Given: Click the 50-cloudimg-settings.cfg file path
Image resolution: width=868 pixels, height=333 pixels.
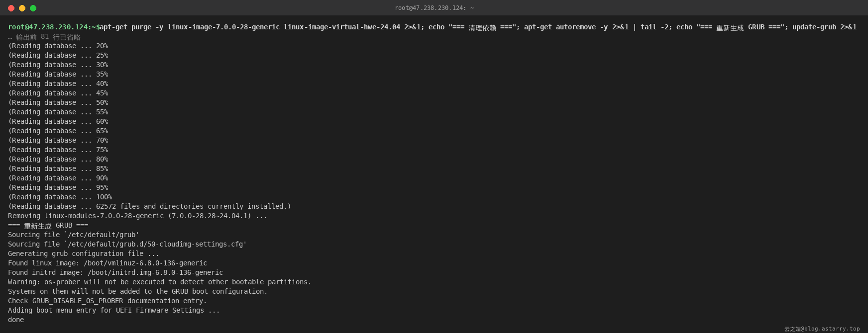Looking at the screenshot, I should click(155, 244).
